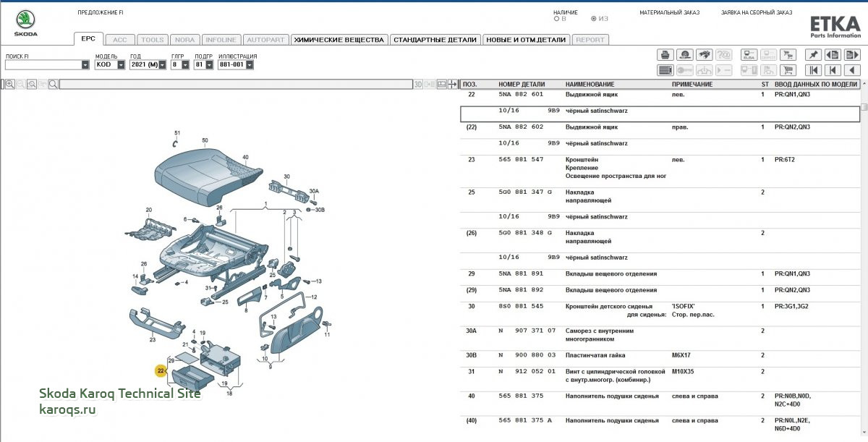Click the list view icon
Viewport: 868px width, 442px height.
coord(665,70)
